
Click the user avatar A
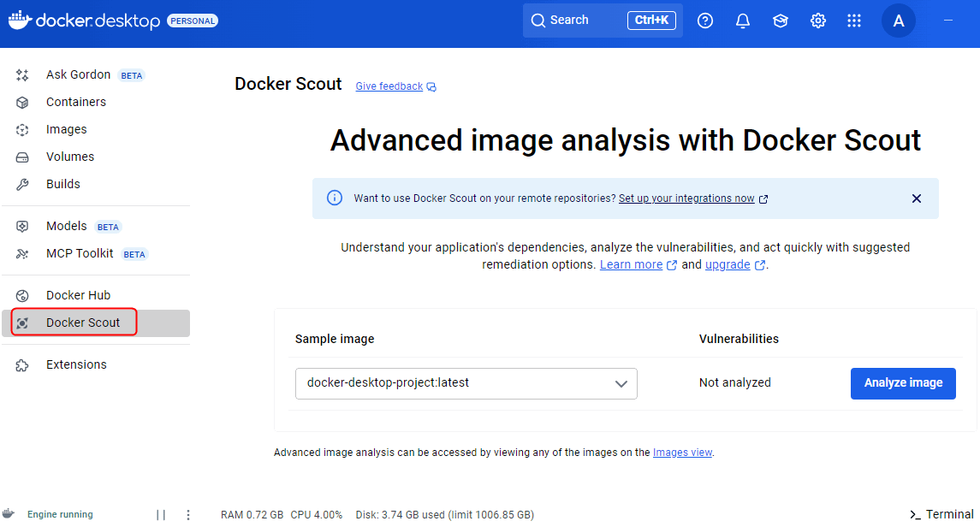[899, 21]
